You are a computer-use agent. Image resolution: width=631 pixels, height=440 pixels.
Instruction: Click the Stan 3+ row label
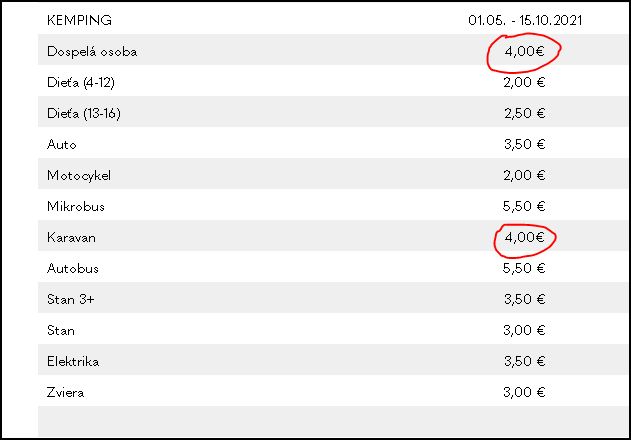[x=70, y=300]
